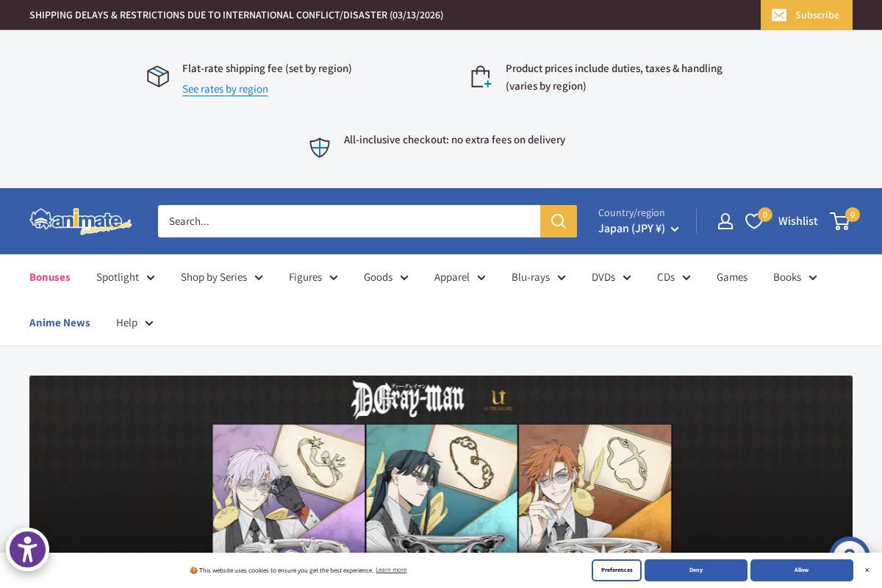Open the account user icon
Viewport: 882px width, 588px height.
click(725, 221)
